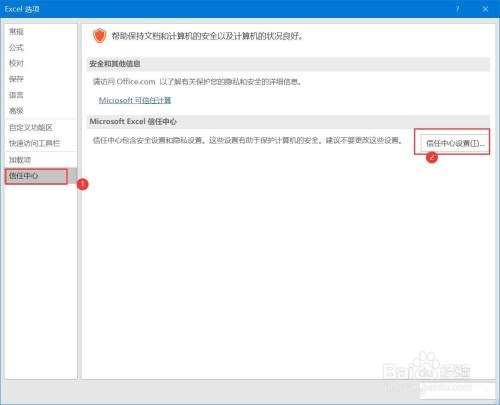
Task: Select the 语言 category
Action: 16,95
